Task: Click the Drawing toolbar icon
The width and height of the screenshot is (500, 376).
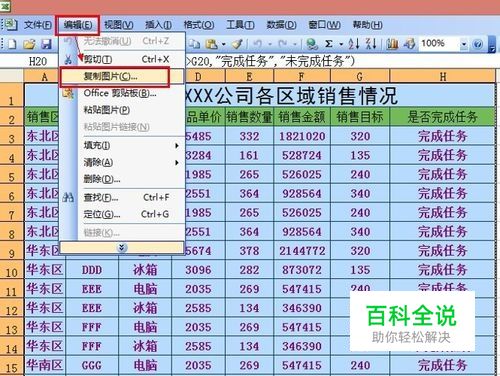Action: (409, 44)
